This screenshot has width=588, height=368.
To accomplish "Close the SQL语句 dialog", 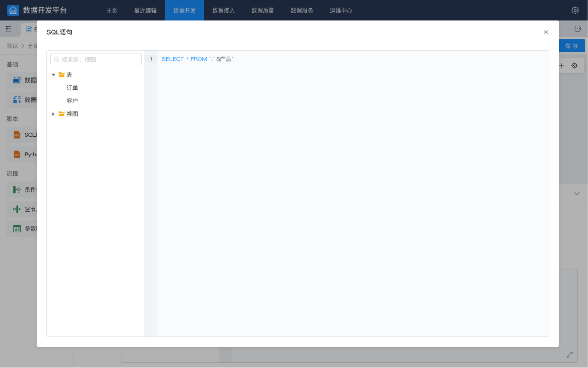I will coord(546,32).
